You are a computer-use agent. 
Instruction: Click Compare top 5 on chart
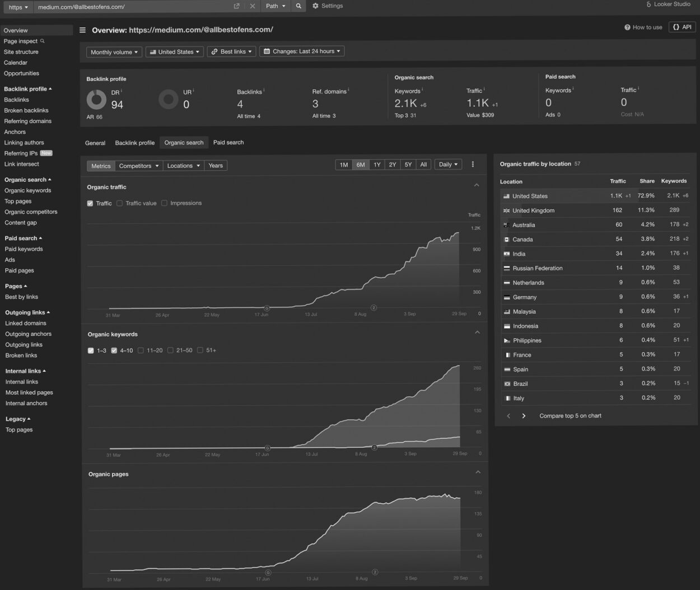570,416
